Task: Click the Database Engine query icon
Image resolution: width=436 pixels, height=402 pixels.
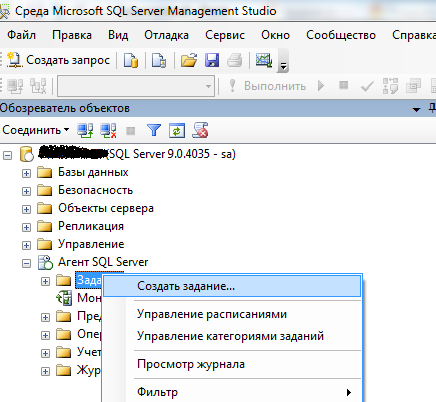Action: coord(131,61)
